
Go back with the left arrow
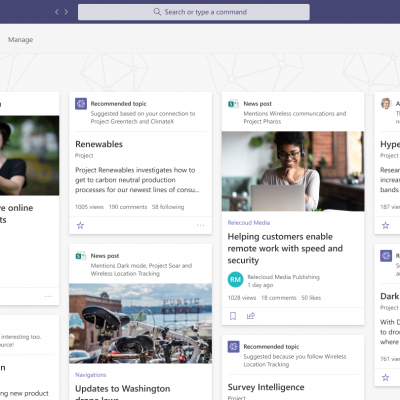coord(57,12)
